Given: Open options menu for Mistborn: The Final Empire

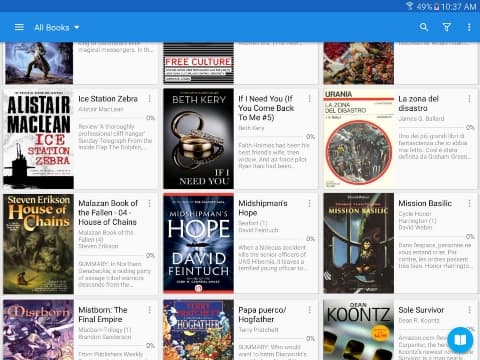Looking at the screenshot, I should pos(150,310).
